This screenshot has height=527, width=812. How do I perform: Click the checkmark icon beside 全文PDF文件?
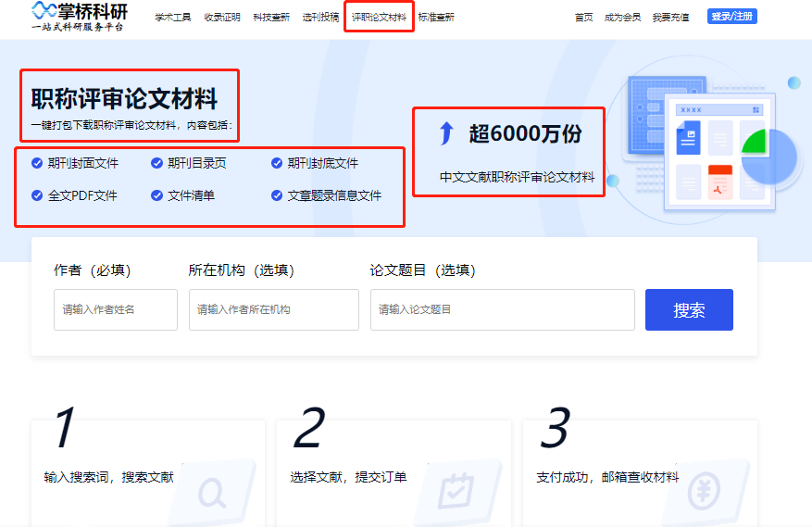coord(37,195)
